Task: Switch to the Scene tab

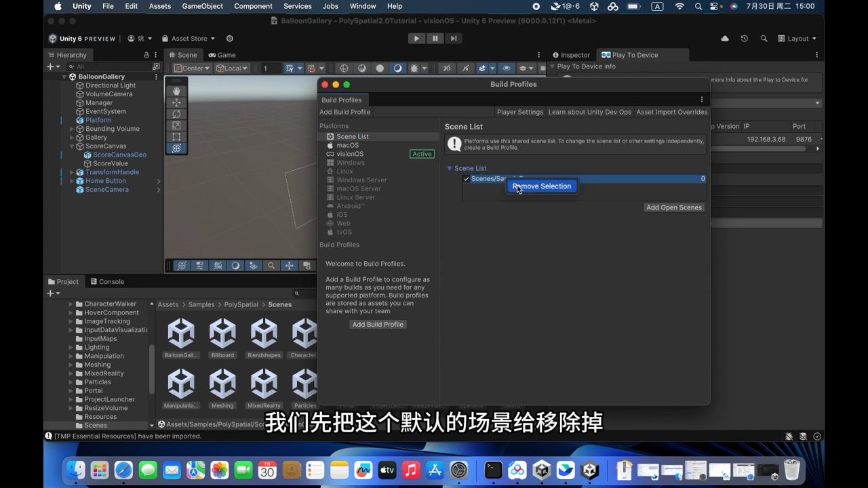Action: click(182, 55)
